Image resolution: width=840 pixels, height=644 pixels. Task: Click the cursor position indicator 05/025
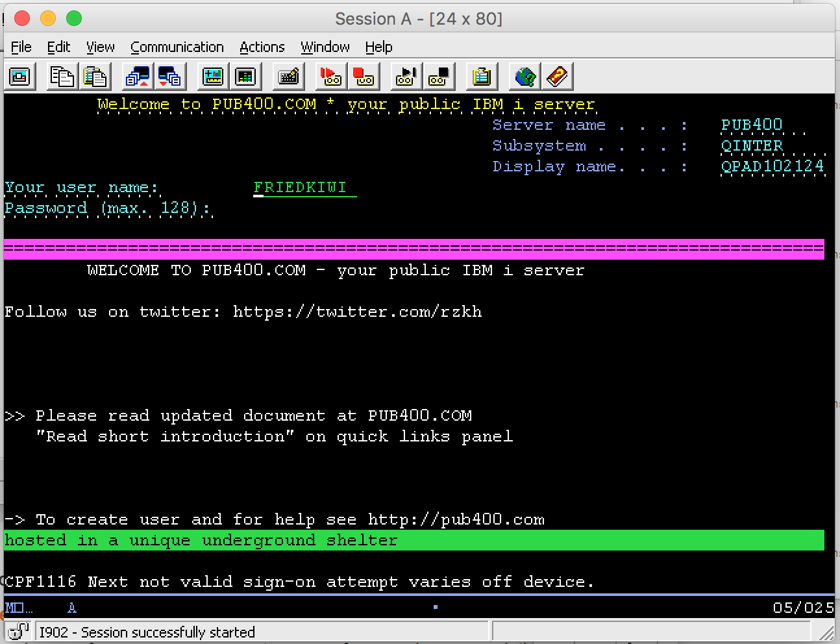coord(802,608)
